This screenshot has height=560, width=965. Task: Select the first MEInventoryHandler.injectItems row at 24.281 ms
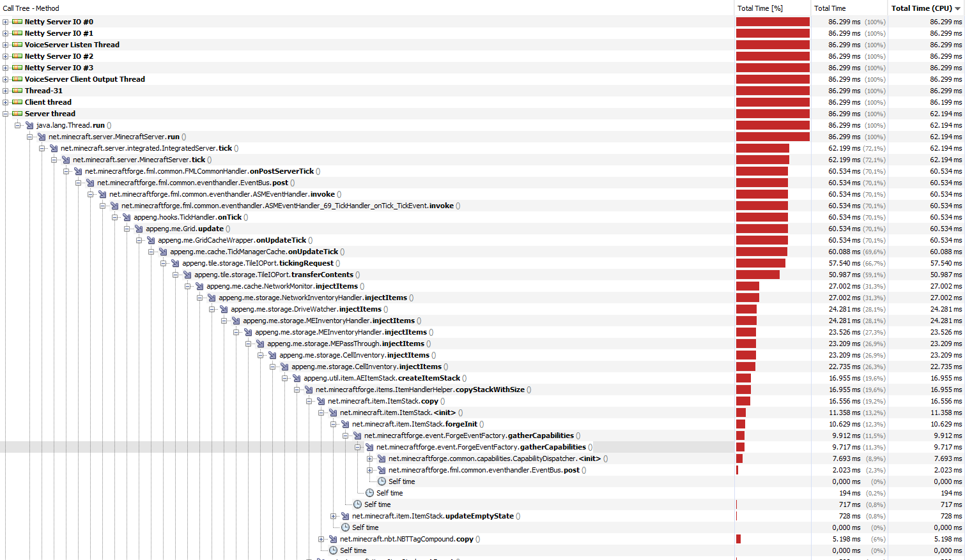pos(483,321)
